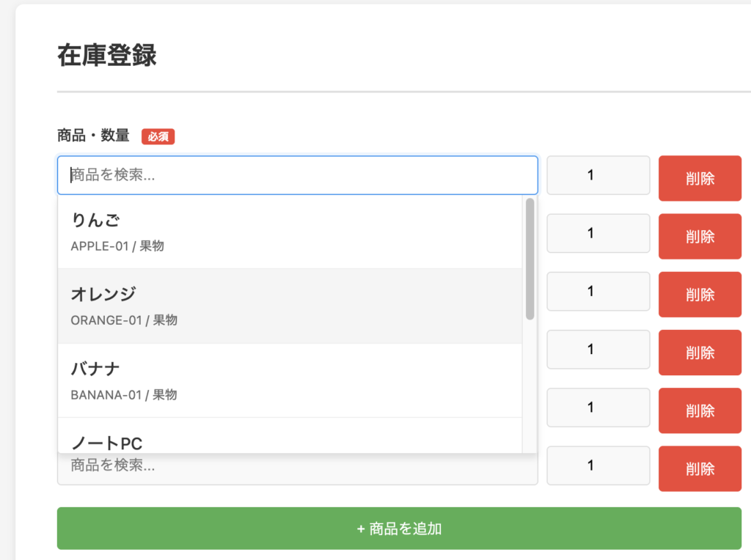Screen dimensions: 751x560
Task: Choose ノートPC in the product list
Action: click(x=290, y=440)
